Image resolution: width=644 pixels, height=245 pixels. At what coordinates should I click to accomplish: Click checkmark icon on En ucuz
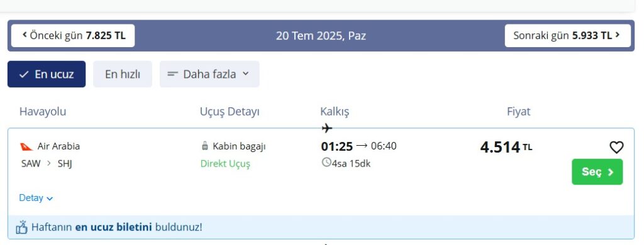point(25,74)
